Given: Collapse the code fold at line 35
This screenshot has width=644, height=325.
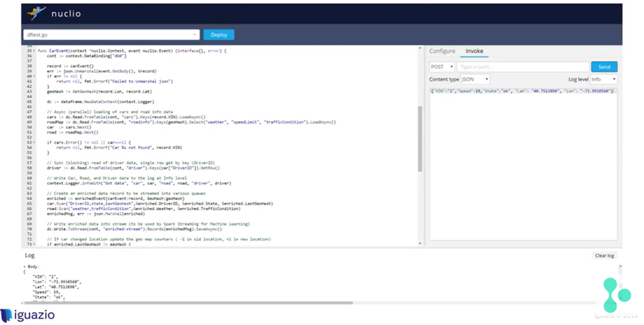Looking at the screenshot, I should click(34, 51).
